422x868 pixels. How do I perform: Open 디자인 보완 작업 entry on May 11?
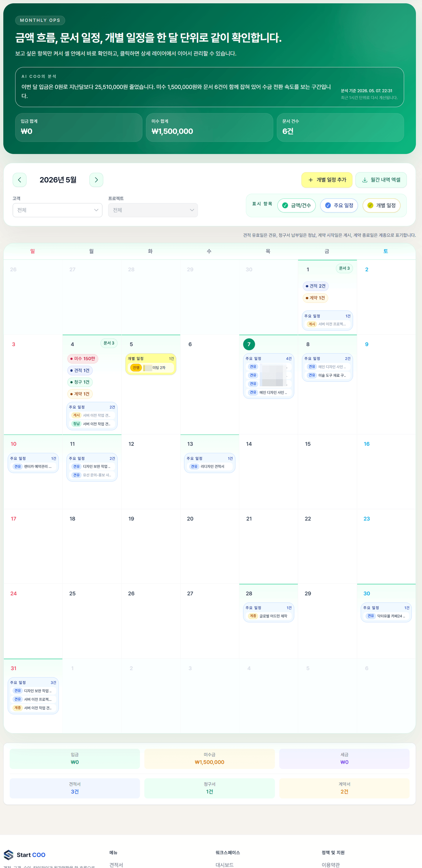click(x=92, y=467)
